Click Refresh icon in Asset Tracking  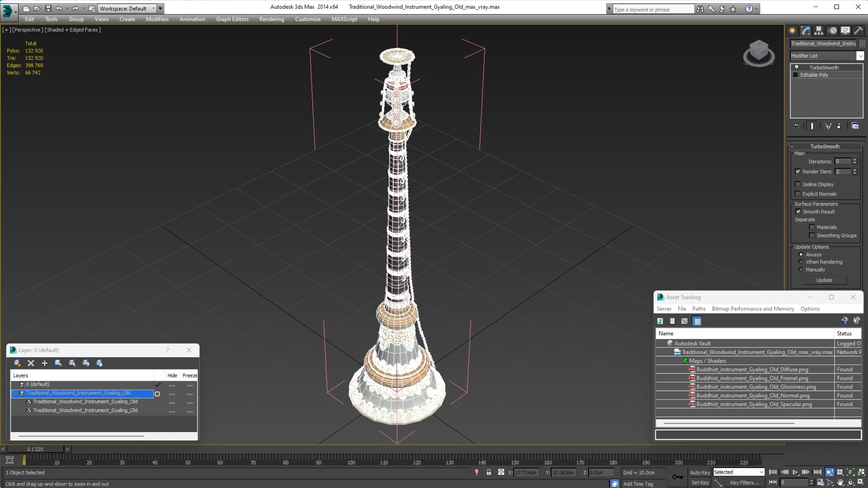pos(660,321)
